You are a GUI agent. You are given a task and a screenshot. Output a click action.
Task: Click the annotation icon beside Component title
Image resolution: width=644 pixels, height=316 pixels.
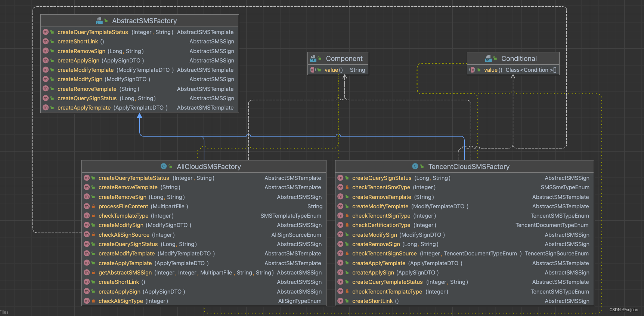pyautogui.click(x=313, y=59)
